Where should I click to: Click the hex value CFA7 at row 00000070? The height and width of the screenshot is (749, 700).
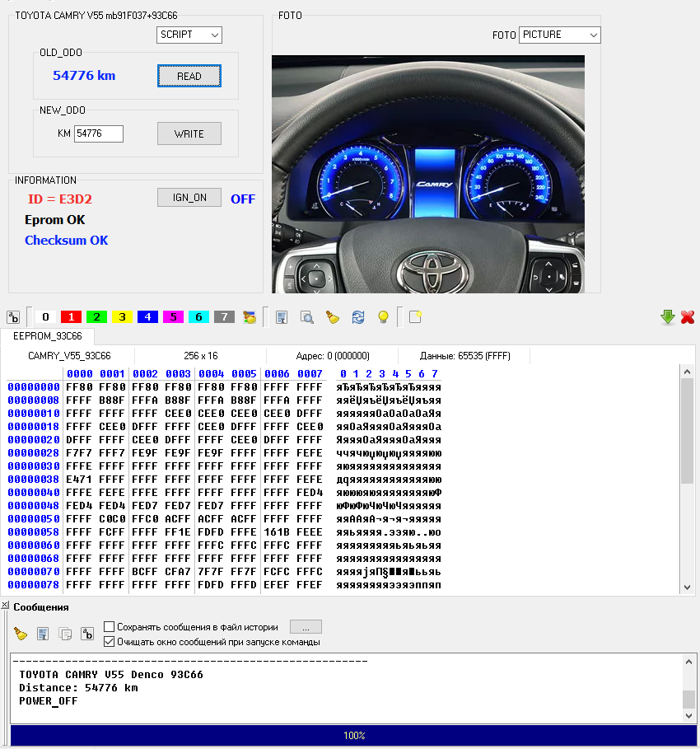(x=178, y=572)
